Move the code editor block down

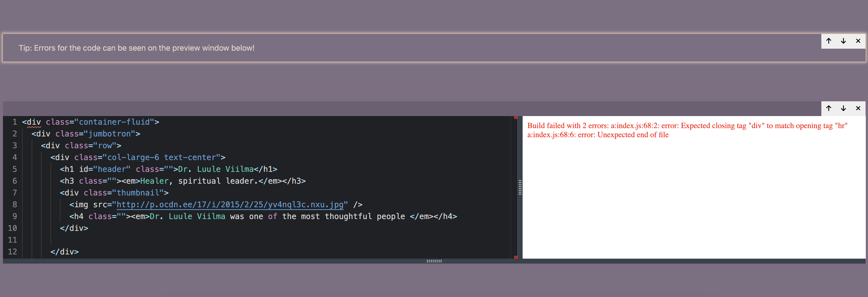click(843, 108)
